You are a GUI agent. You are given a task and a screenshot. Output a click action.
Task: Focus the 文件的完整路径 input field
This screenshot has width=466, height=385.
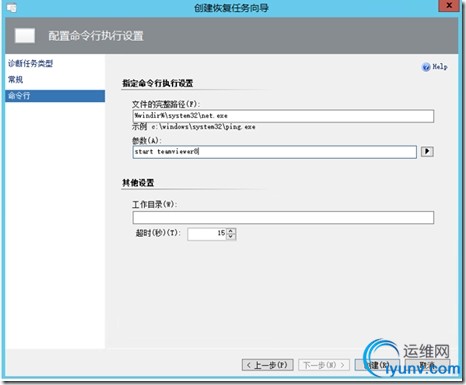coord(283,116)
